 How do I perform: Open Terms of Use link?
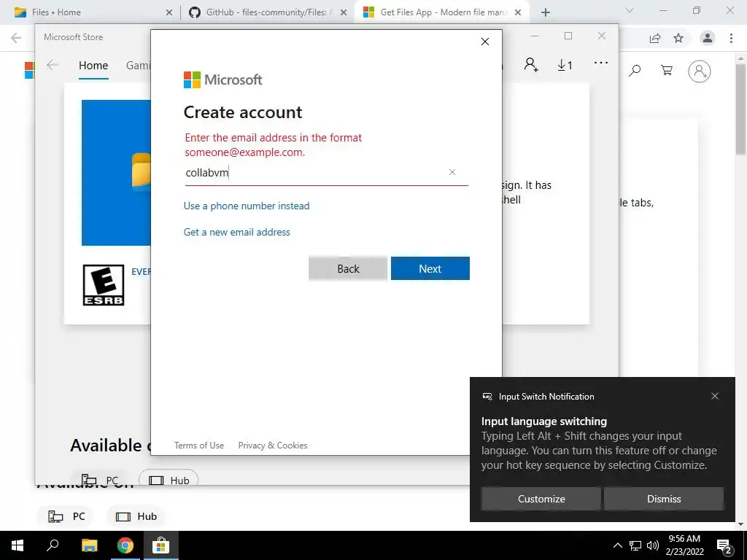tap(199, 446)
